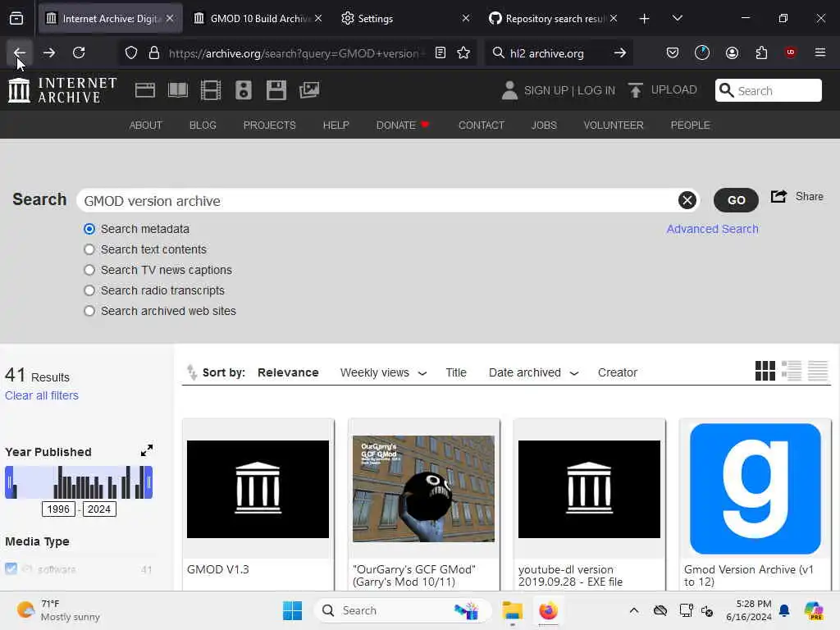Select Search TV news captions option
This screenshot has width=840, height=630.
click(x=89, y=270)
